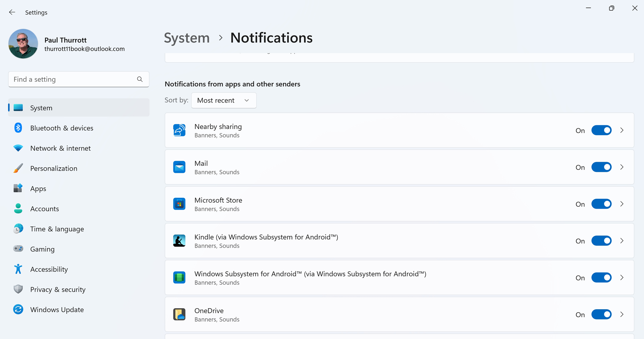This screenshot has width=644, height=339.
Task: Turn off Nearby sharing notifications toggle
Action: click(601, 130)
